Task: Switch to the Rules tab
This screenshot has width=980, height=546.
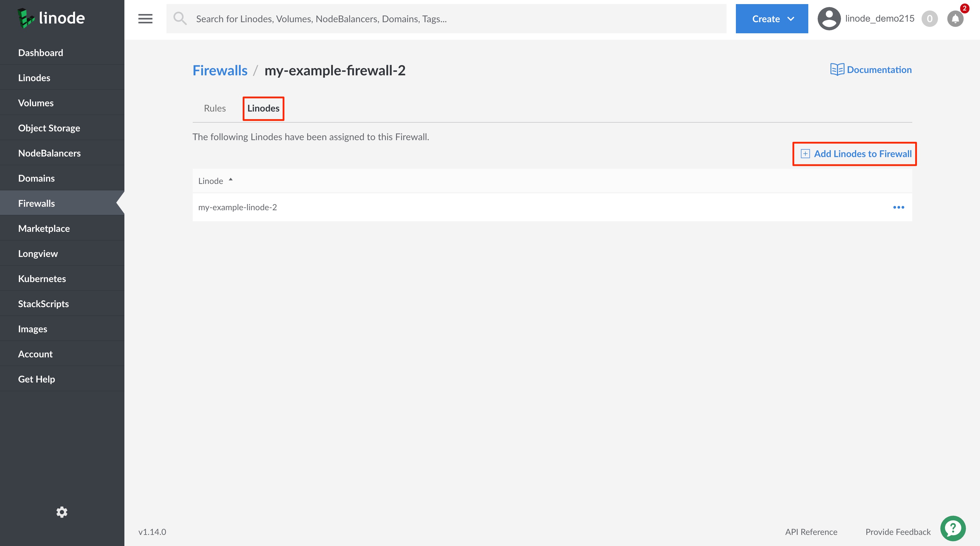Action: coord(215,108)
